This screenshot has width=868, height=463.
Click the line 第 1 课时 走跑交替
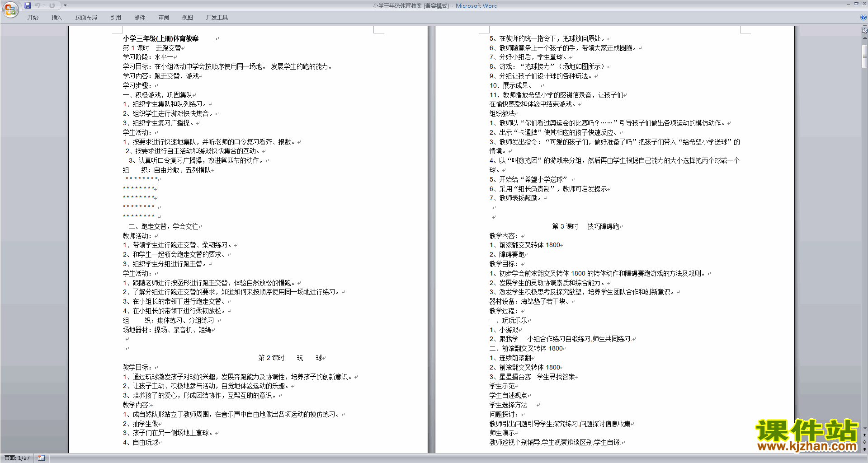coord(152,48)
